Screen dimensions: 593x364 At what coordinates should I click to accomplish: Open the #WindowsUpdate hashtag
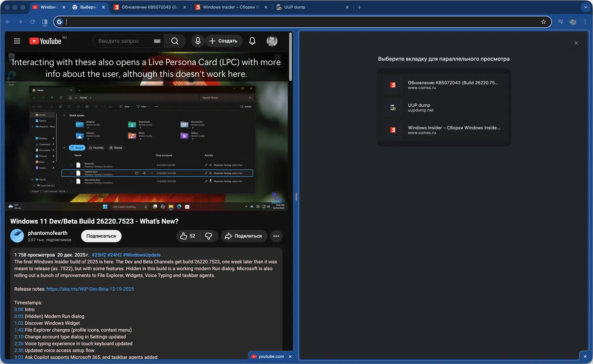(142, 255)
